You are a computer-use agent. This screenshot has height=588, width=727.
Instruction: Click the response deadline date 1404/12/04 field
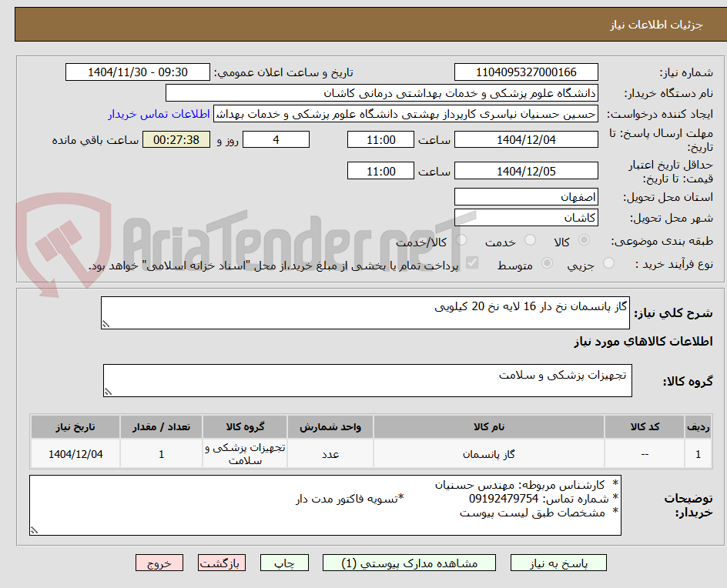coord(526,139)
